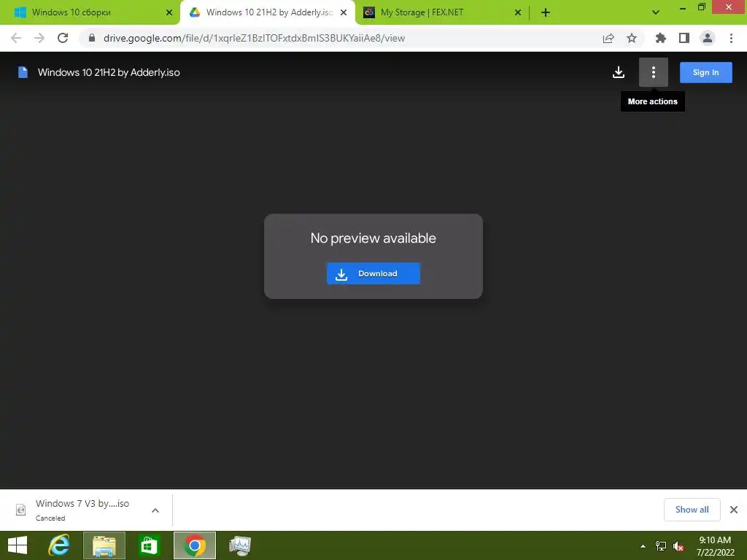Open the Chrome three-dot menu
The width and height of the screenshot is (747, 560).
(731, 38)
